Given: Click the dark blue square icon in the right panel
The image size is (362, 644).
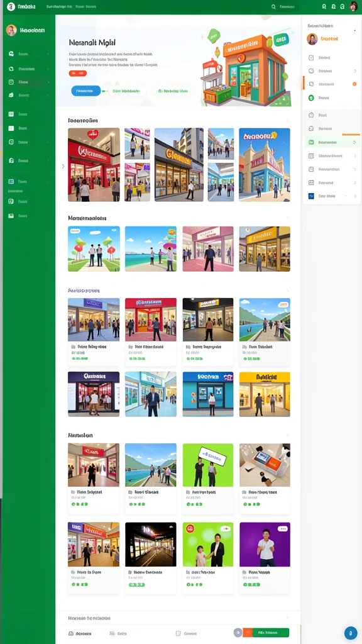Looking at the screenshot, I should [x=310, y=196].
